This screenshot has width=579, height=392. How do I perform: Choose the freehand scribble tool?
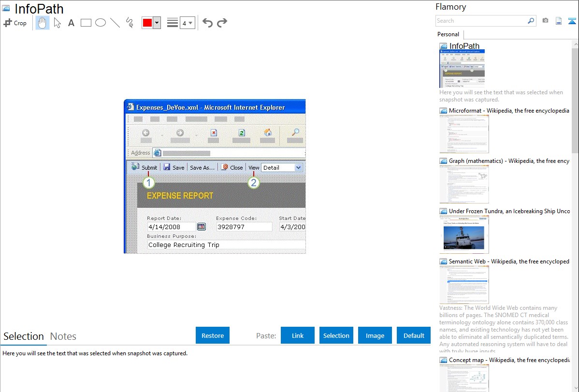[x=130, y=23]
